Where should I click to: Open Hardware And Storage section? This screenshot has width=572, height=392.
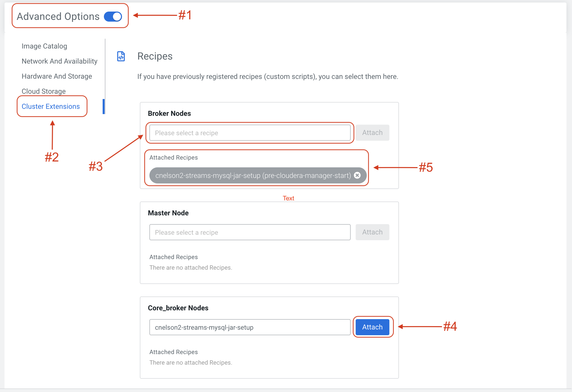click(x=57, y=76)
